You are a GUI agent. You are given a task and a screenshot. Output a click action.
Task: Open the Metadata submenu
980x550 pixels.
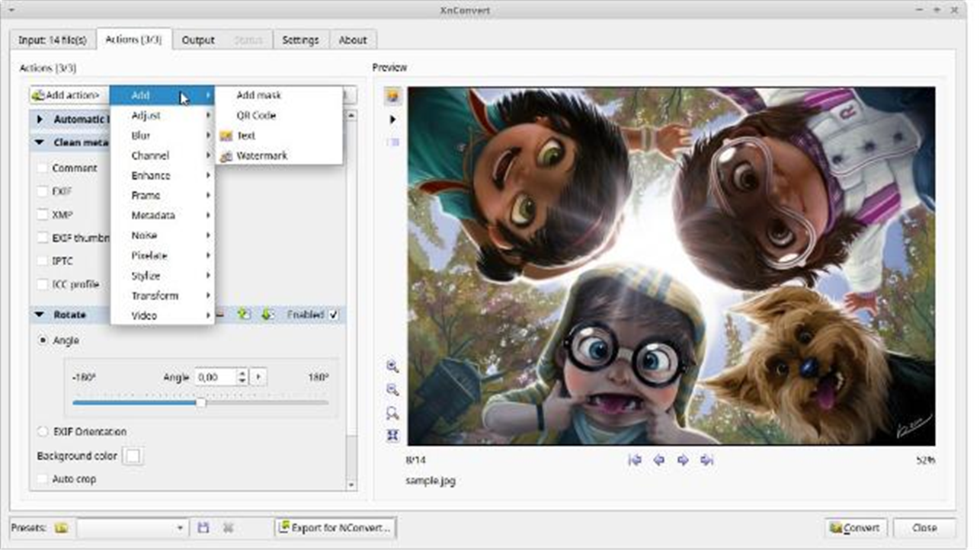pyautogui.click(x=162, y=216)
